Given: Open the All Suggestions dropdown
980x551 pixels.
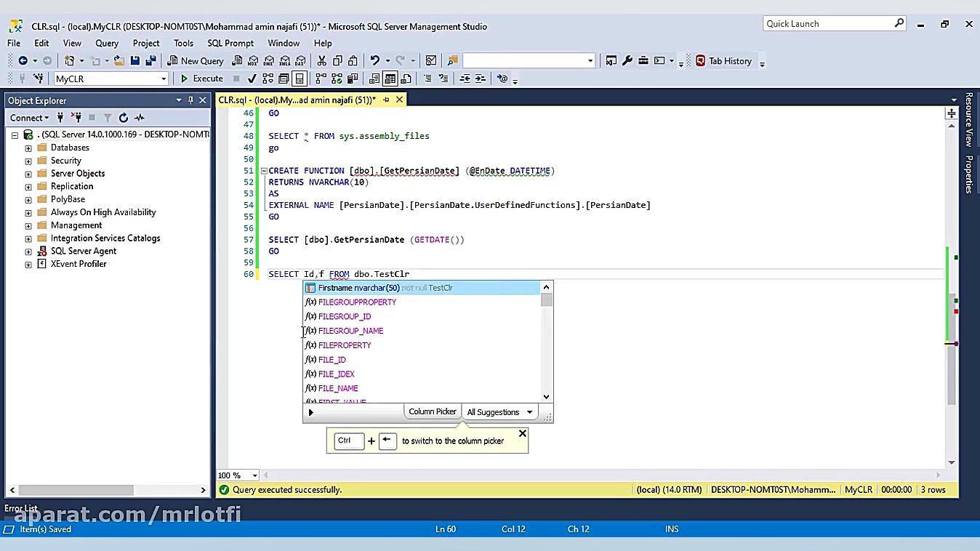Looking at the screenshot, I should click(499, 411).
